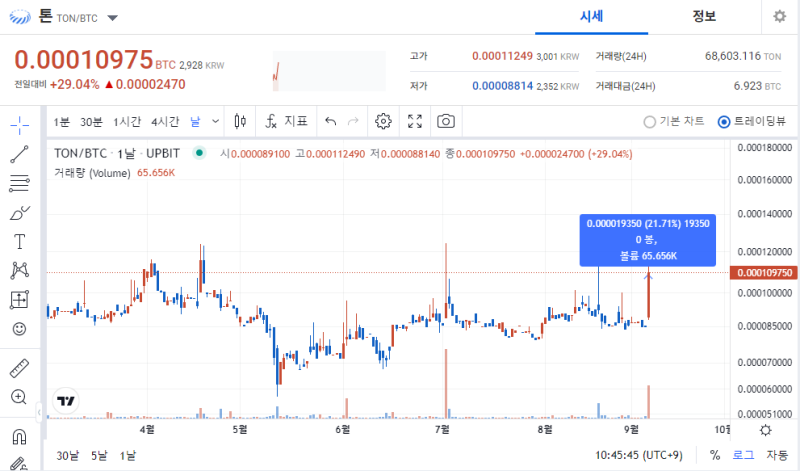The image size is (800, 471).
Task: Set interval to 1시간
Action: click(x=127, y=121)
